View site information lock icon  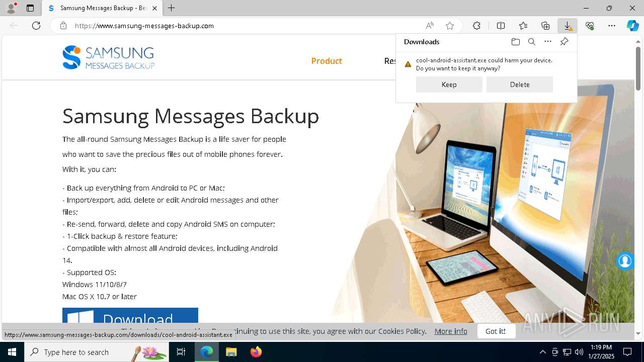[63, 26]
